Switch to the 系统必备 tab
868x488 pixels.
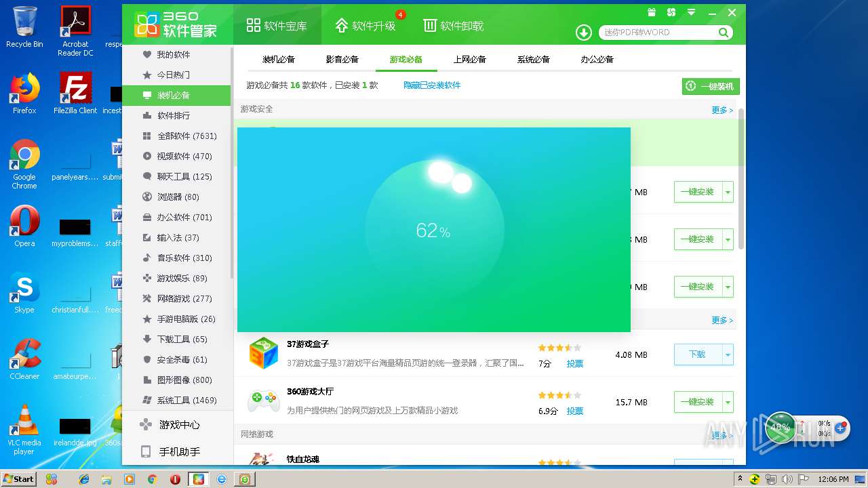534,60
